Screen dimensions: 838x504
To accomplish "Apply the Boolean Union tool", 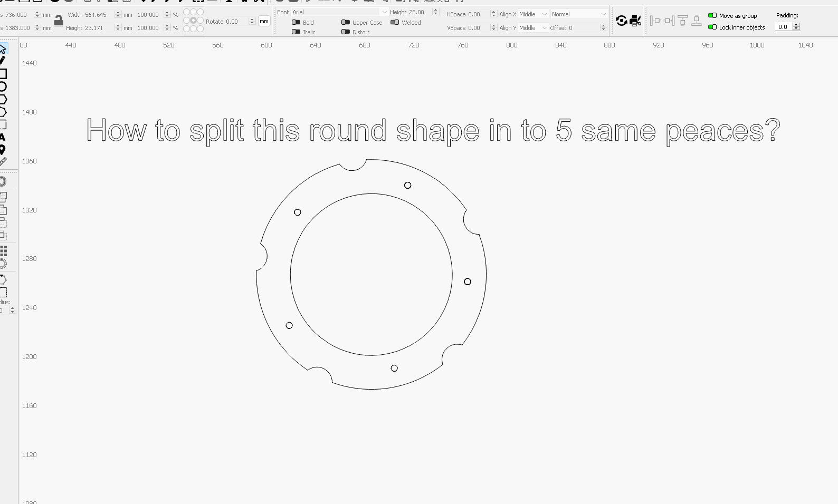I will 3,210.
